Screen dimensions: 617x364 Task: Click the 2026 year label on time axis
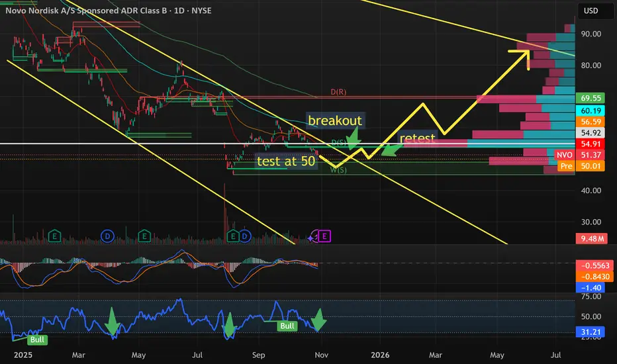[380, 355]
